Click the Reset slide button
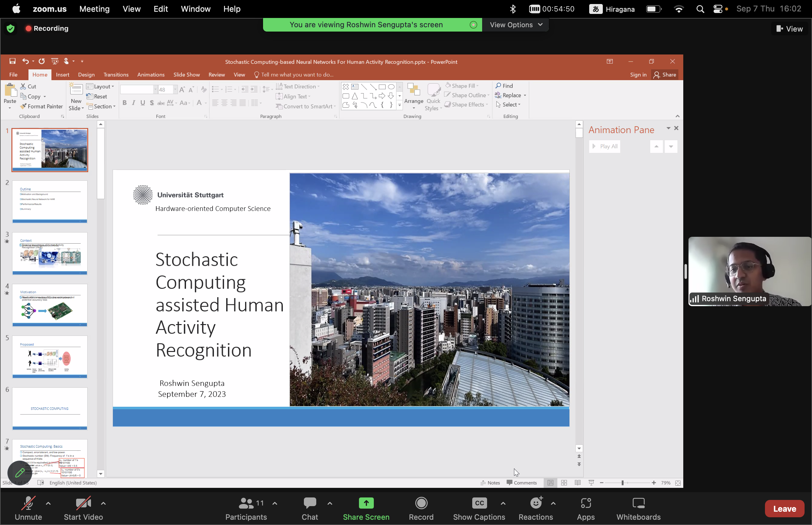The image size is (812, 525). pyautogui.click(x=97, y=97)
